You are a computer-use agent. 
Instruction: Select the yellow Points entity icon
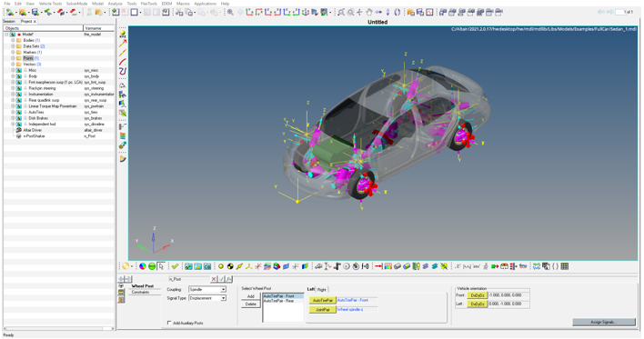pos(220,266)
